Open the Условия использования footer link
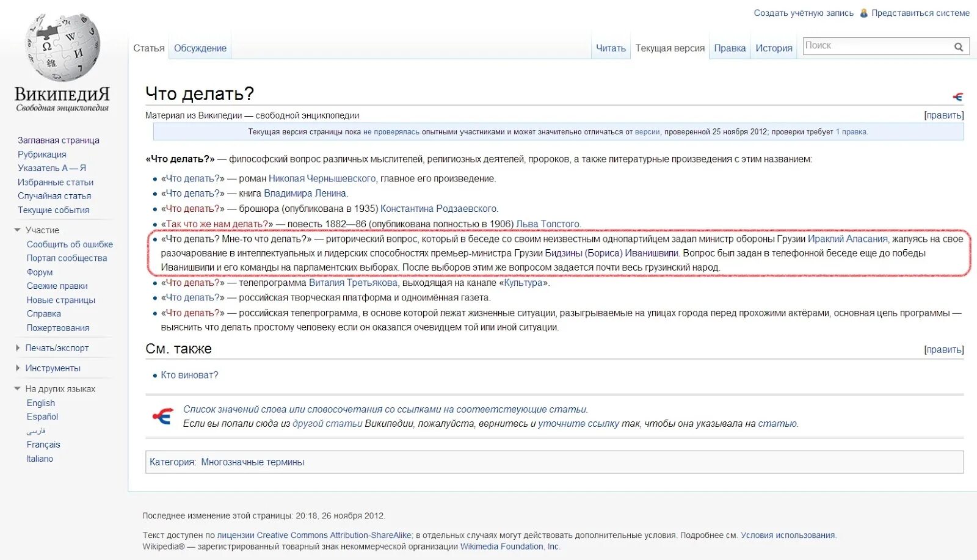 [787, 534]
